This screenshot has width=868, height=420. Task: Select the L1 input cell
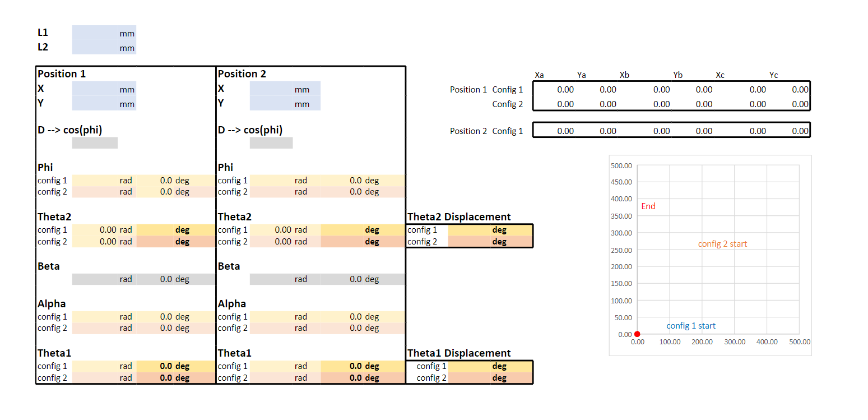[x=94, y=33]
